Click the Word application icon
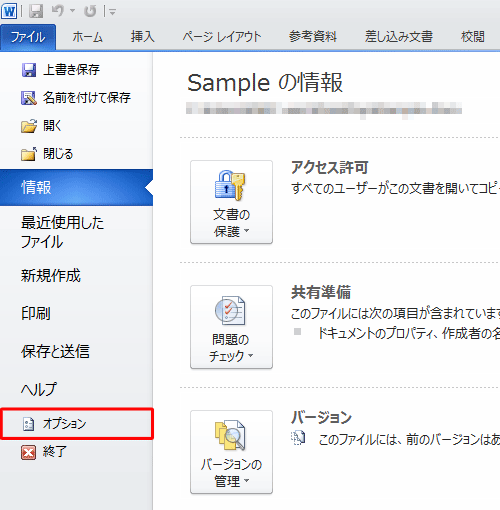The width and height of the screenshot is (500, 510). pyautogui.click(x=9, y=11)
